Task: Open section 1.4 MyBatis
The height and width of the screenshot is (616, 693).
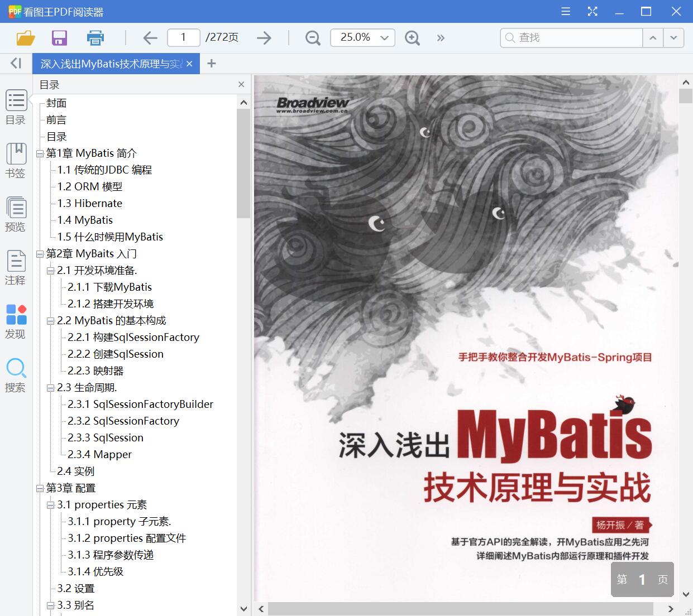Action: (85, 220)
